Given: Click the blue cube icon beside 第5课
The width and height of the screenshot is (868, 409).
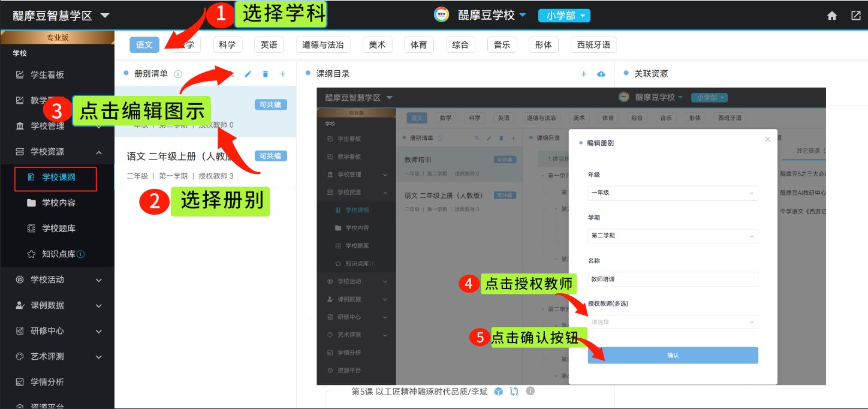Looking at the screenshot, I should [x=498, y=392].
